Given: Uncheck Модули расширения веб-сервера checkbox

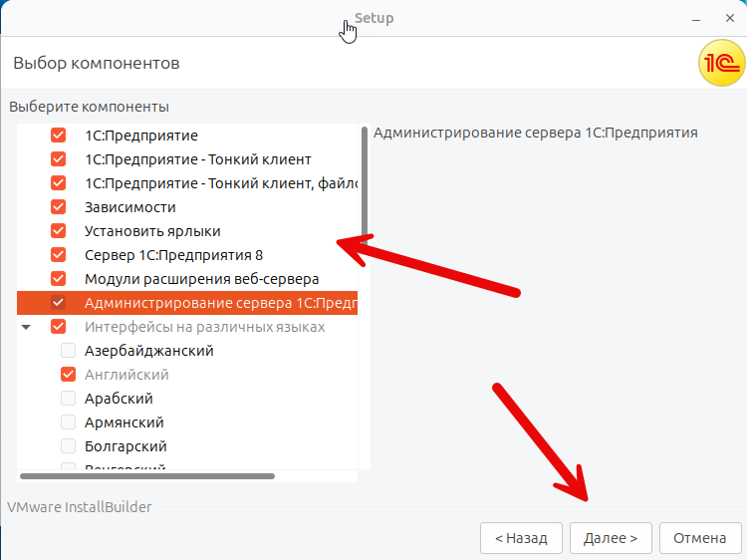Looking at the screenshot, I should pyautogui.click(x=59, y=279).
